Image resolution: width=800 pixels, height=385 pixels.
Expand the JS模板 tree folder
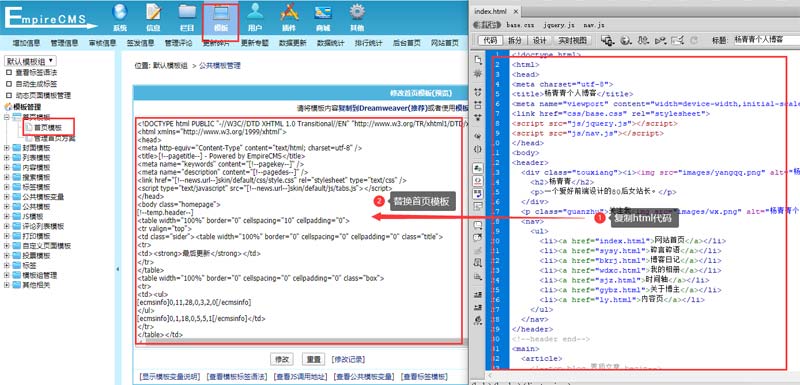[7, 216]
